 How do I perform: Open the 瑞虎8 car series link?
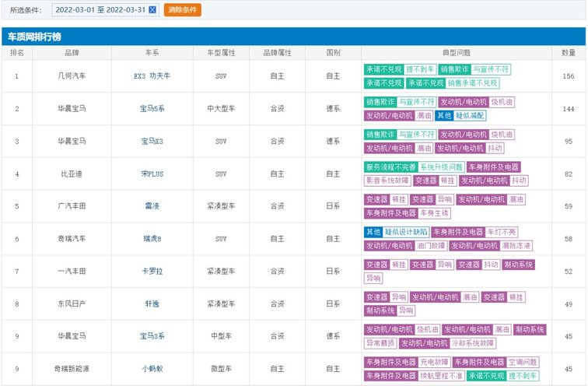click(152, 239)
